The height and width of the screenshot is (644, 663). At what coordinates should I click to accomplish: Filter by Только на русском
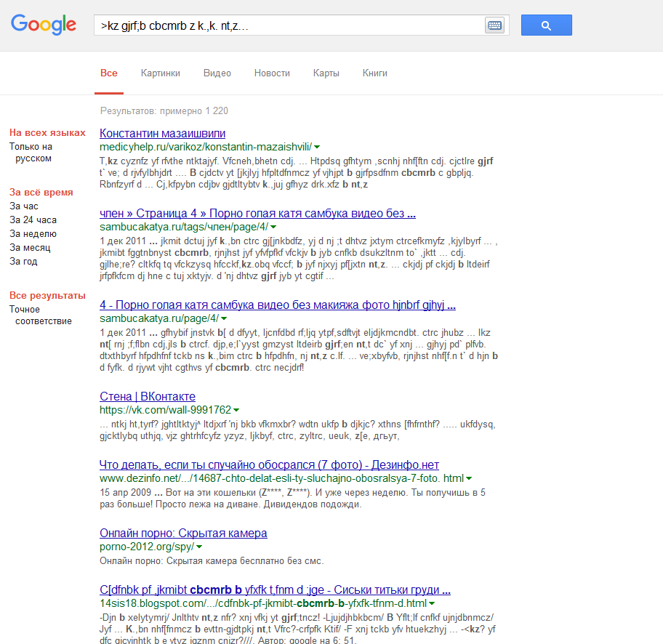point(31,152)
